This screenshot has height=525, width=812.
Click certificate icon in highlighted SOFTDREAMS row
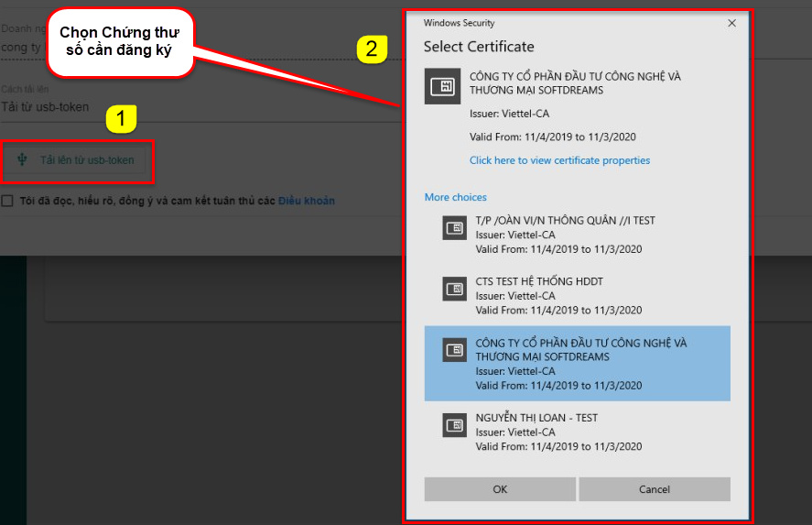[x=454, y=350]
